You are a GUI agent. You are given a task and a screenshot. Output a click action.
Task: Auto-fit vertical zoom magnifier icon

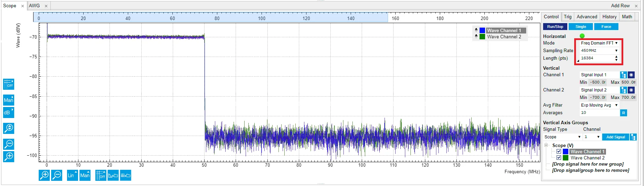click(9, 128)
